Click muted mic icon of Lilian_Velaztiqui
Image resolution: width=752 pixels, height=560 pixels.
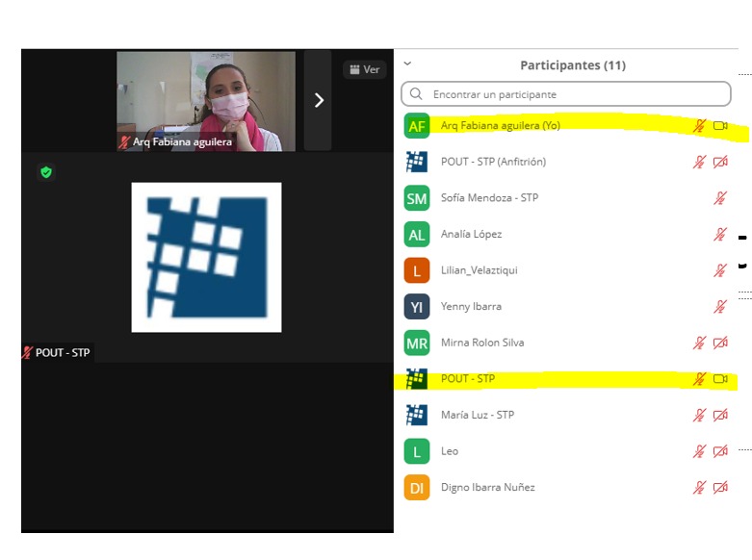pyautogui.click(x=720, y=270)
